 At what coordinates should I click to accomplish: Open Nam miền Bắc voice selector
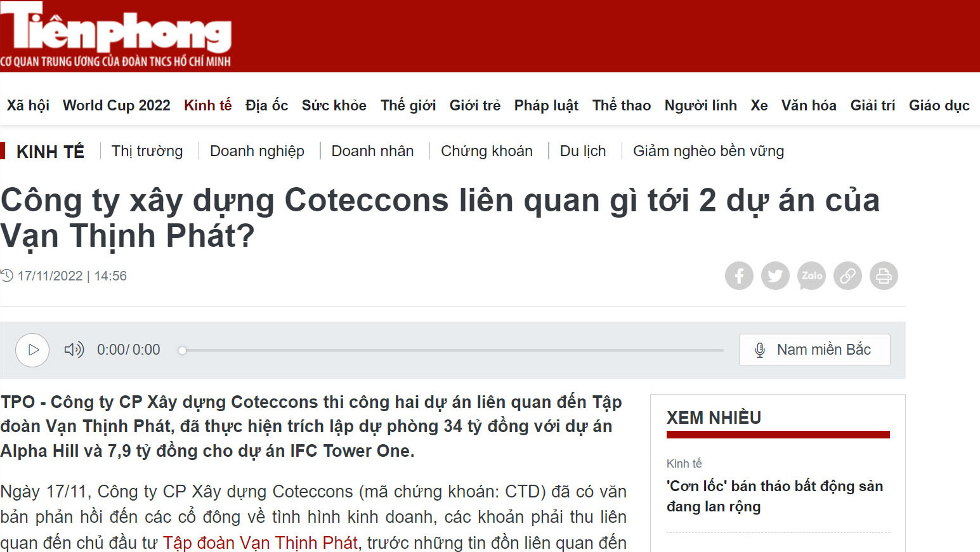pyautogui.click(x=814, y=350)
